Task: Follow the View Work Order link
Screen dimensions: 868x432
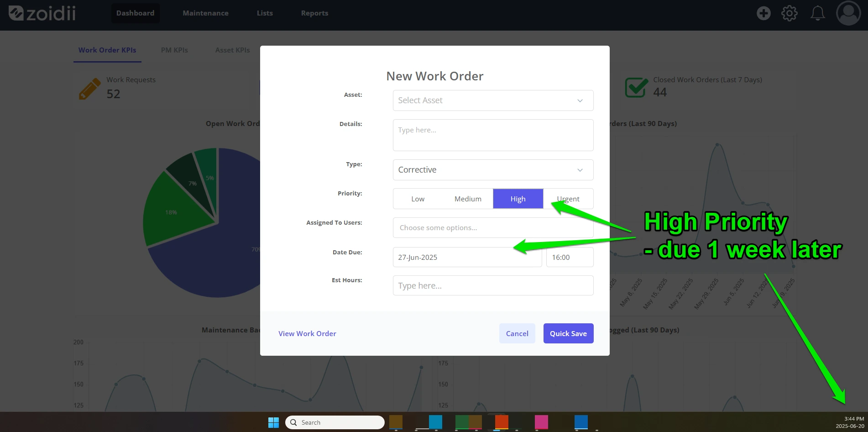Action: [x=307, y=333]
